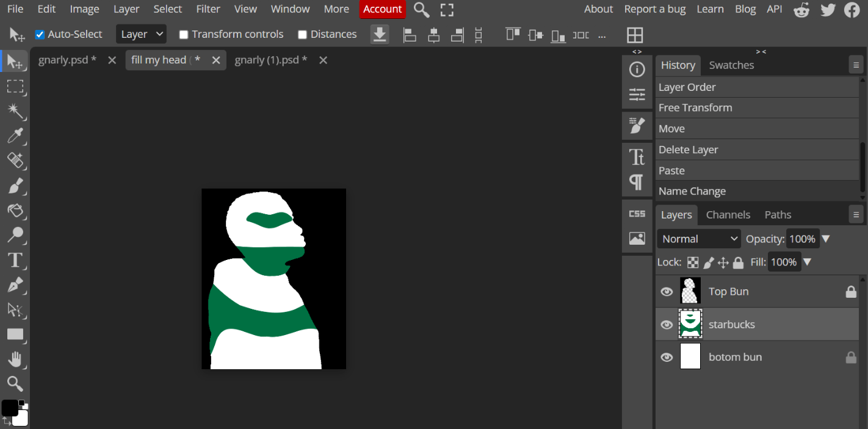This screenshot has height=429, width=868.
Task: Toggle lock image pixels brush icon
Action: tap(708, 262)
